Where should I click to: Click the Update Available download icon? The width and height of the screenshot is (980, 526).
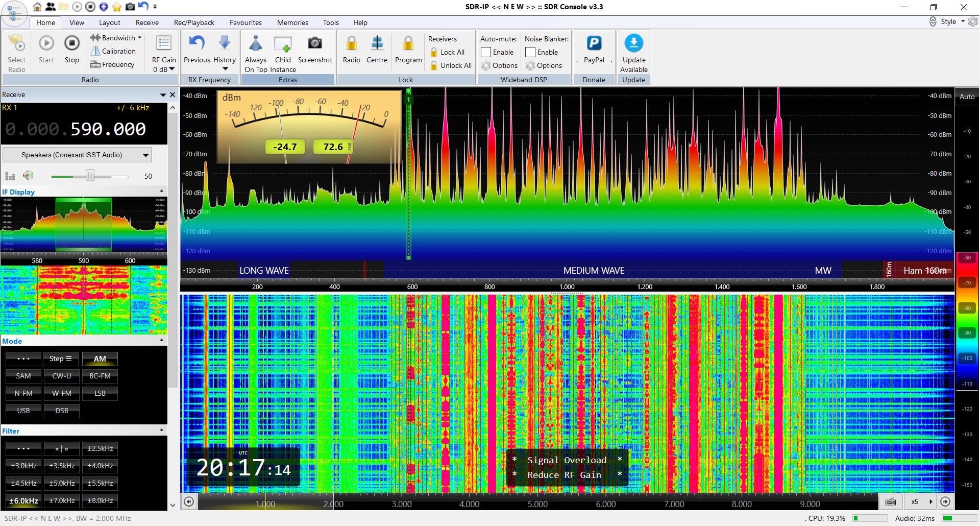633,44
